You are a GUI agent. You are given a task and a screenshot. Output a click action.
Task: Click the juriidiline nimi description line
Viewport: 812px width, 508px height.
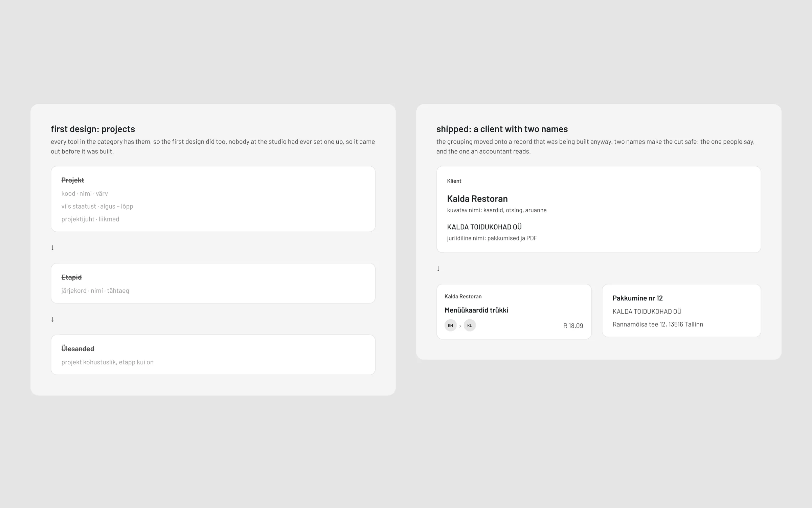(x=492, y=238)
